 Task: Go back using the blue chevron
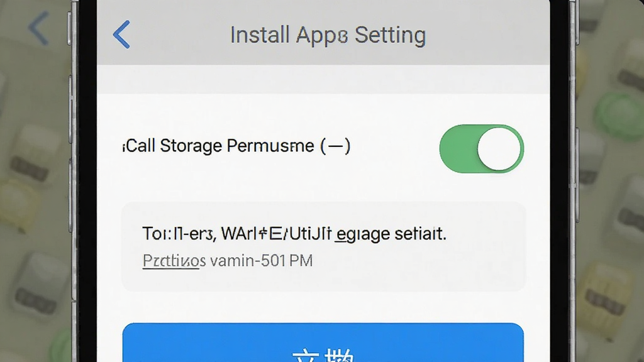pyautogui.click(x=121, y=35)
